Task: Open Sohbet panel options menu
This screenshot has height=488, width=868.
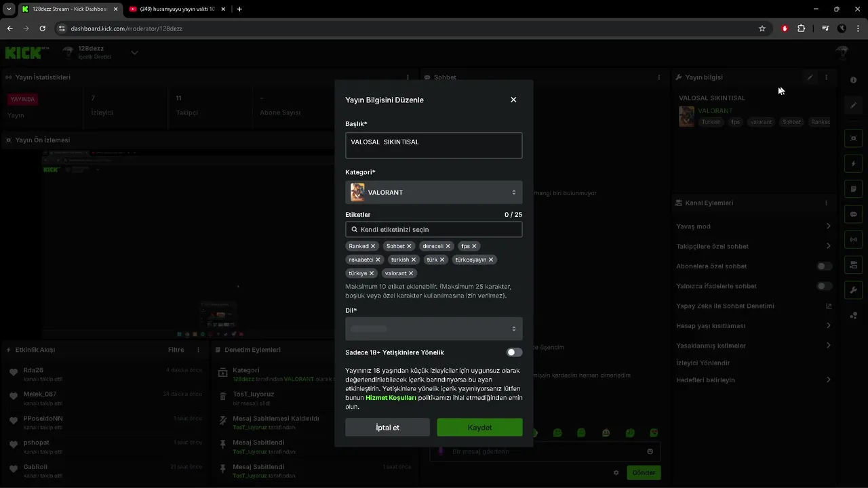Action: pos(658,77)
